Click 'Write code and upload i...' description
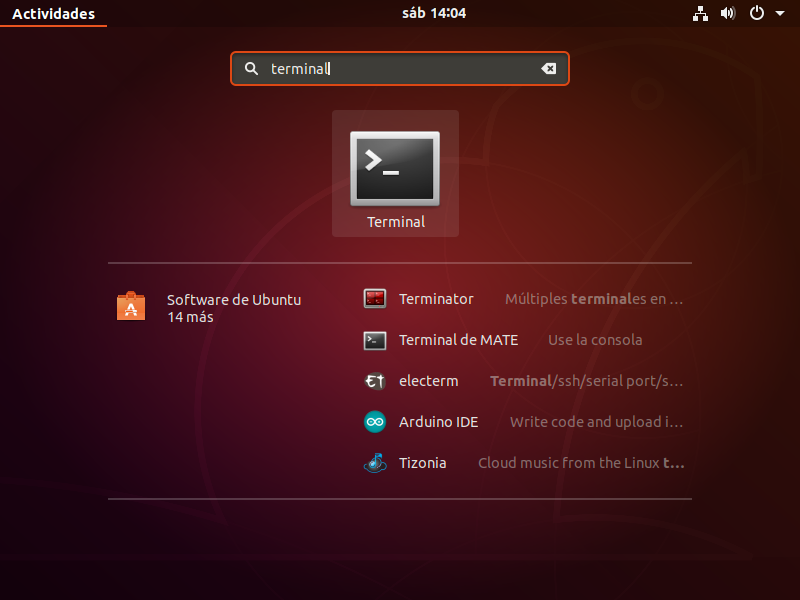 point(596,422)
